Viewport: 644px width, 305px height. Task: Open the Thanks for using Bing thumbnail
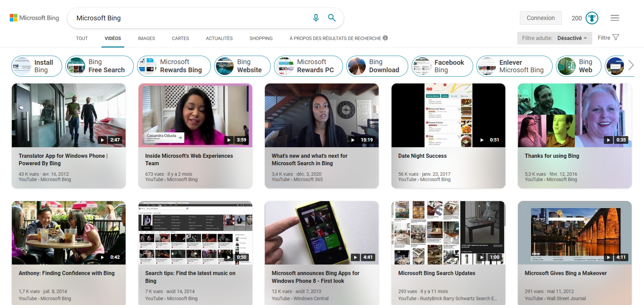coord(575,115)
